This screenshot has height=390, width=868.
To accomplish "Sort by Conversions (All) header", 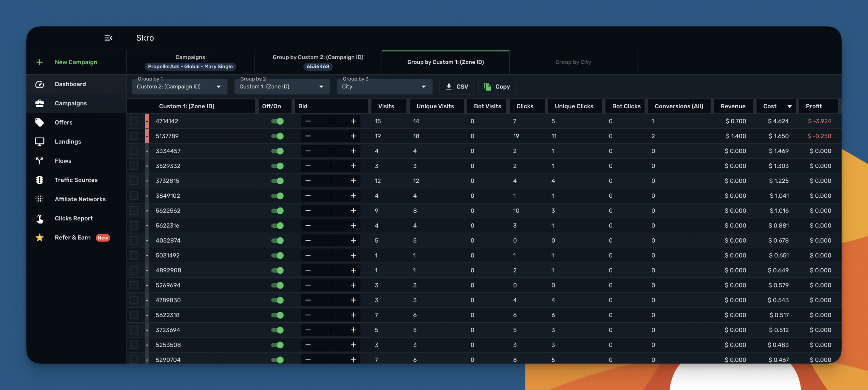I will pyautogui.click(x=679, y=106).
